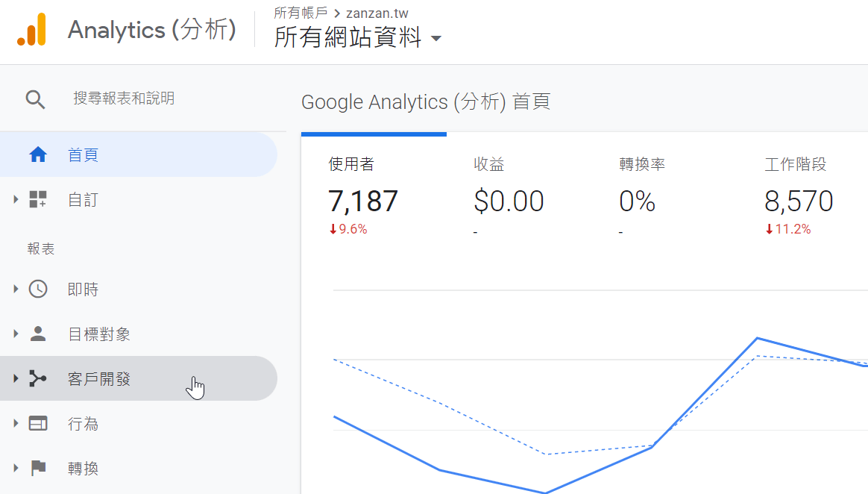Open the 目標對象 menu item
Viewport: 868px width, 494px height.
[x=139, y=334]
